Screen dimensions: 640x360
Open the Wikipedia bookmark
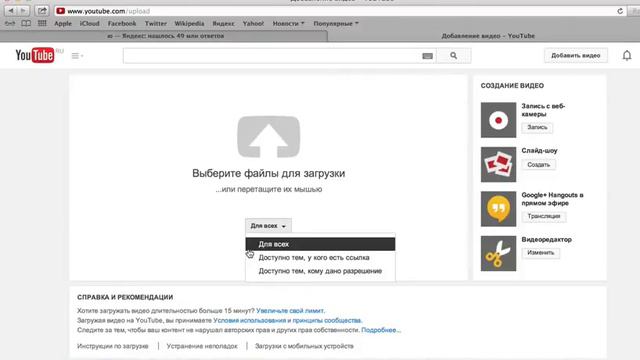[189, 24]
